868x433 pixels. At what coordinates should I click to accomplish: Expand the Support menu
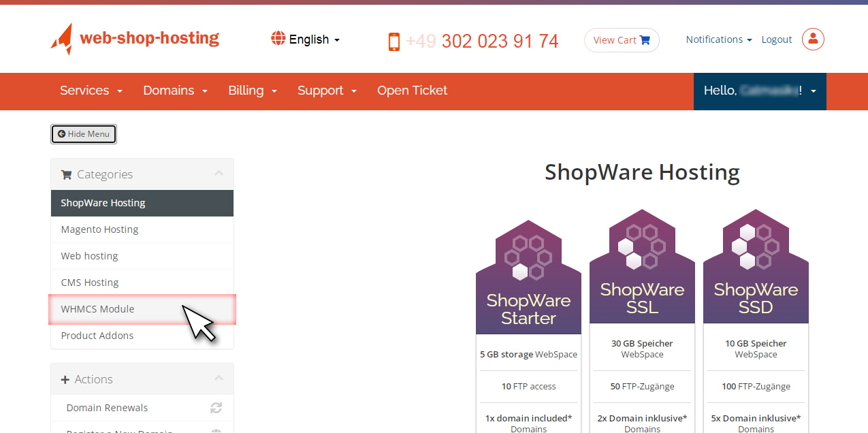click(327, 91)
